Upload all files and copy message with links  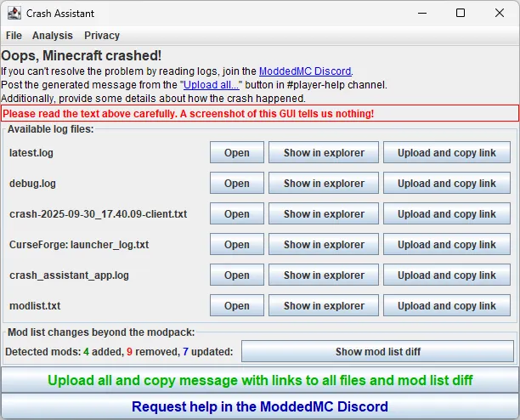coord(260,380)
